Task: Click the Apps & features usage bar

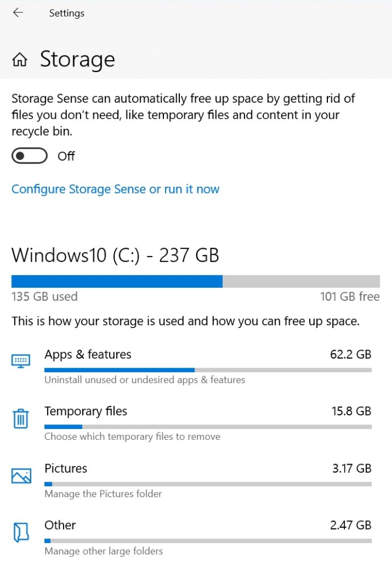Action: [x=208, y=370]
